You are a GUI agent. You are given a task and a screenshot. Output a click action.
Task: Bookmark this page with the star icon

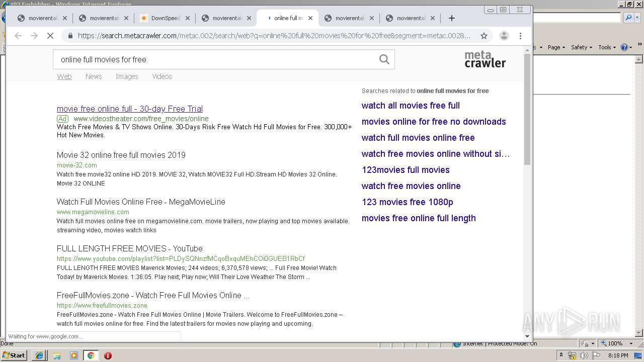click(484, 36)
